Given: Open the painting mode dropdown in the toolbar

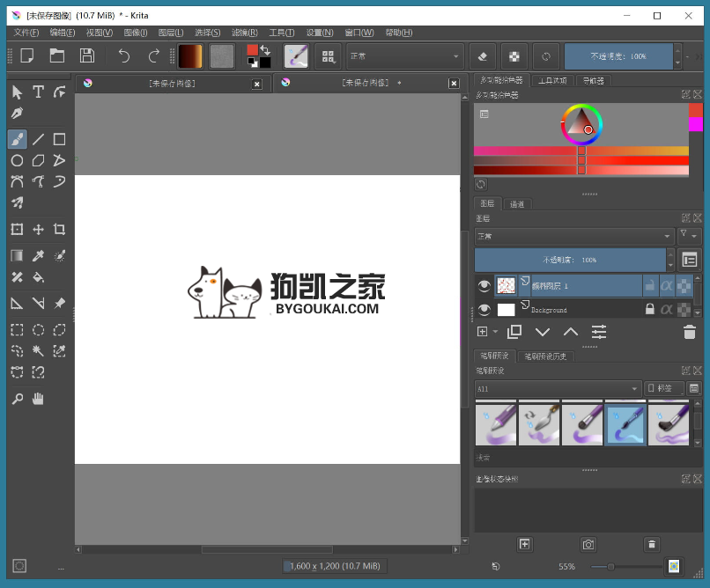Looking at the screenshot, I should (405, 55).
